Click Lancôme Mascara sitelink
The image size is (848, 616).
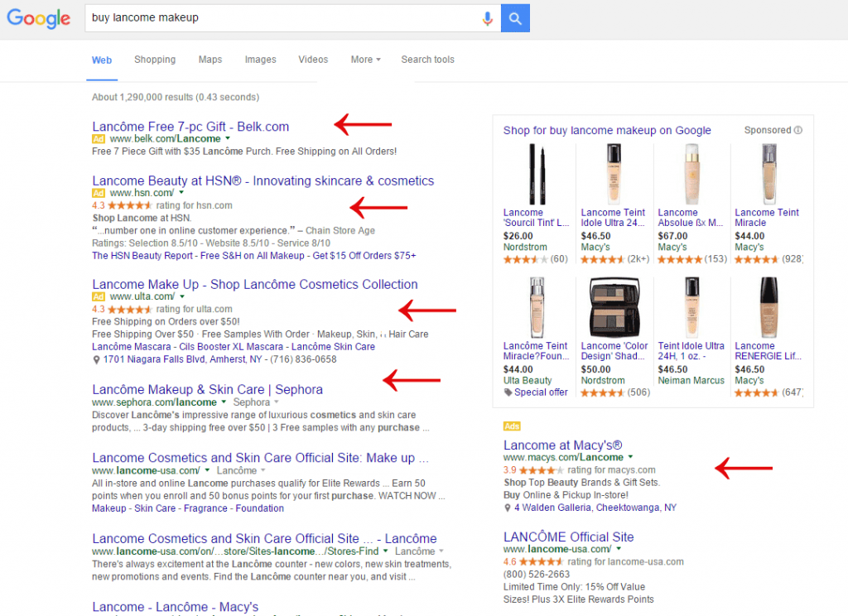[132, 347]
